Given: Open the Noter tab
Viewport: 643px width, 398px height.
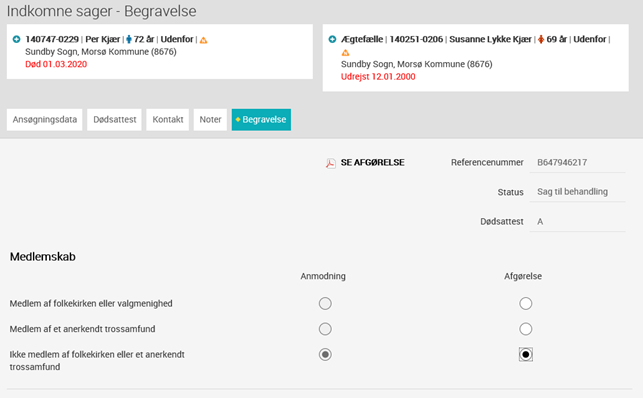Looking at the screenshot, I should (x=210, y=120).
